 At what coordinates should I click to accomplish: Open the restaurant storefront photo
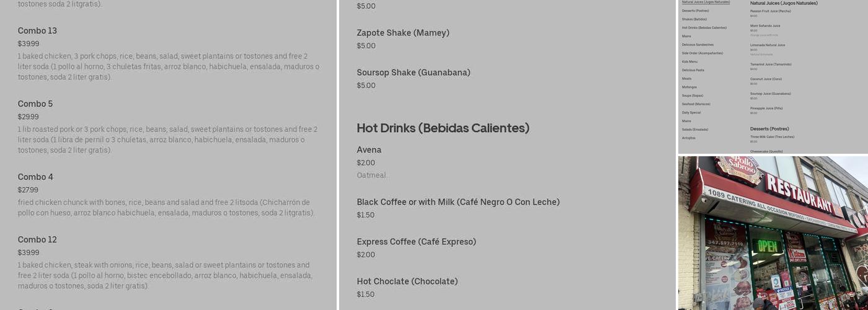point(773,233)
